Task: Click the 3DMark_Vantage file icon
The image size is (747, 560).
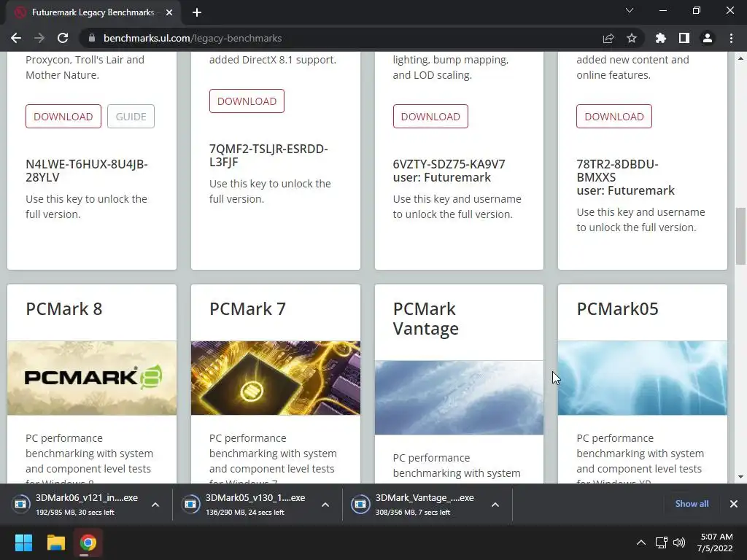Action: [360, 505]
